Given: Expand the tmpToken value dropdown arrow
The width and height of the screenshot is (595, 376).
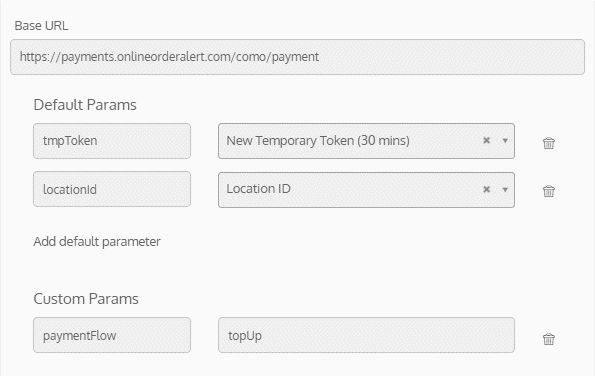Looking at the screenshot, I should 505,141.
